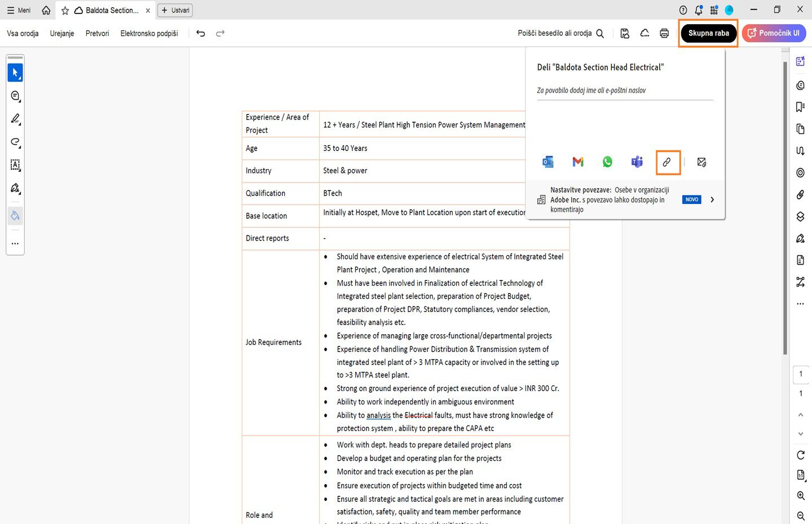Select the freehand draw lasso tool
This screenshot has width=812, height=524.
pyautogui.click(x=15, y=142)
